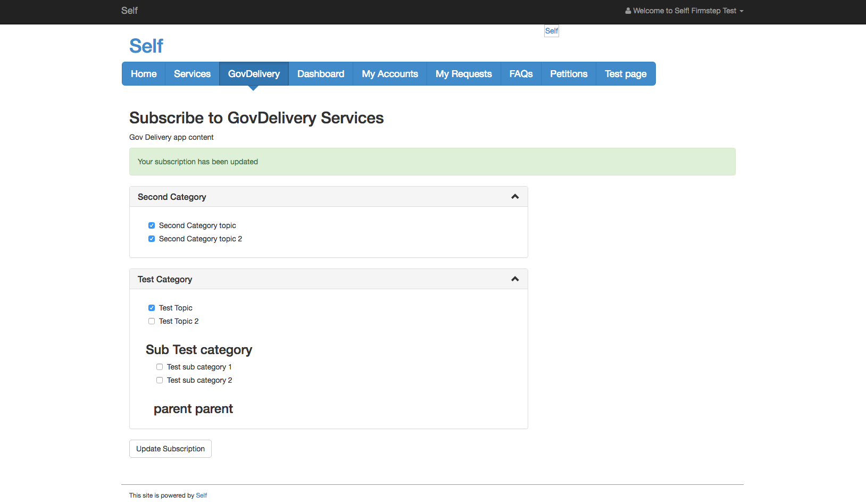
Task: Uncheck Second Category topic
Action: (152, 225)
